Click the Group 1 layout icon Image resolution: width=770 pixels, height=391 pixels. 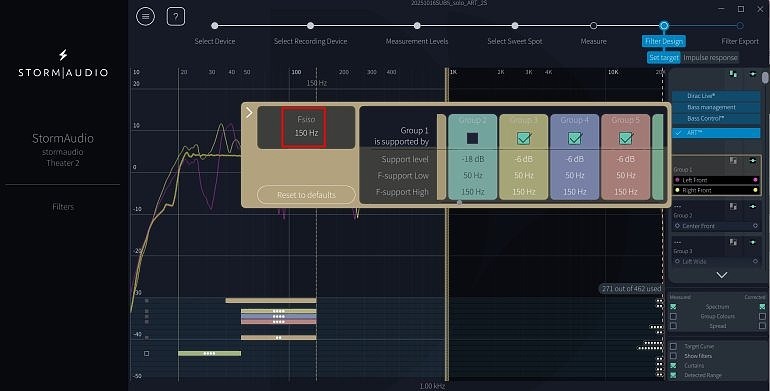click(733, 161)
